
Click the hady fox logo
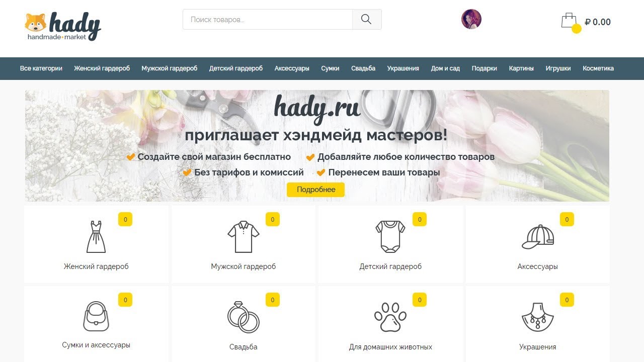coord(63,27)
